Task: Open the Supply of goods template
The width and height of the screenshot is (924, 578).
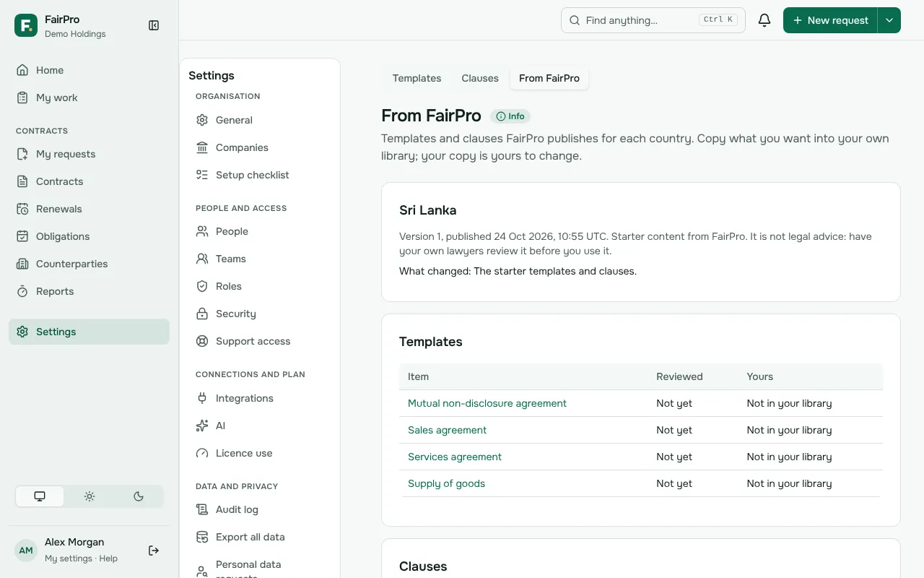Action: point(446,483)
